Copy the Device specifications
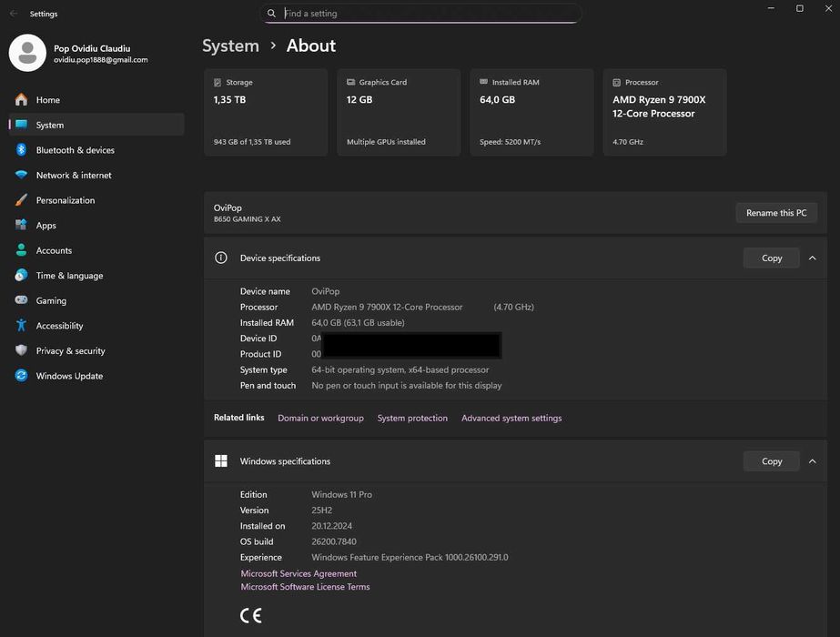The height and width of the screenshot is (637, 840). click(x=772, y=258)
